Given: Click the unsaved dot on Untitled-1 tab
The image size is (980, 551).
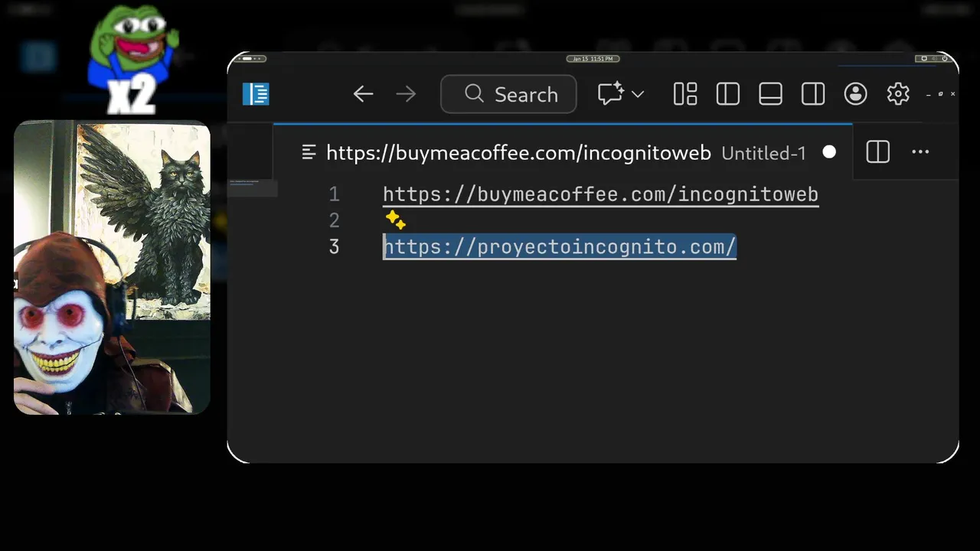Looking at the screenshot, I should click(829, 152).
